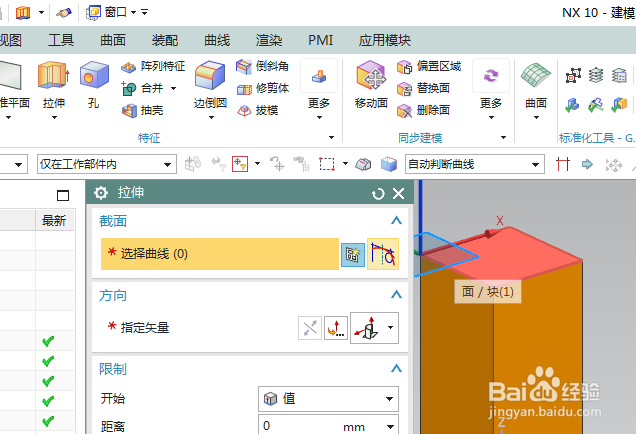This screenshot has width=636, height=434.
Task: Open the inferred vector type dropdown
Action: (390, 328)
